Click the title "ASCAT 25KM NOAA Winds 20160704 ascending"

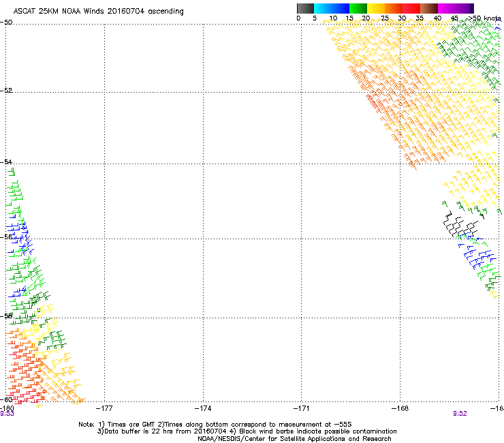coord(98,12)
